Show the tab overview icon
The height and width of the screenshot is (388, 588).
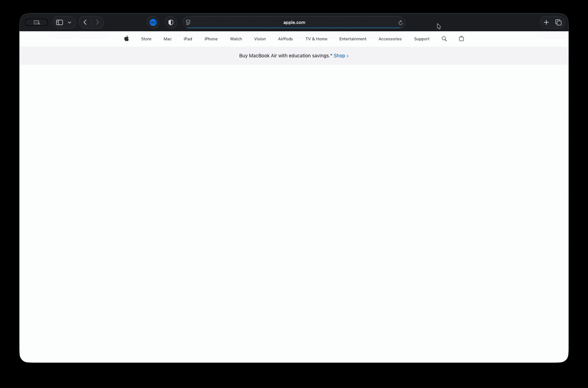[x=559, y=22]
